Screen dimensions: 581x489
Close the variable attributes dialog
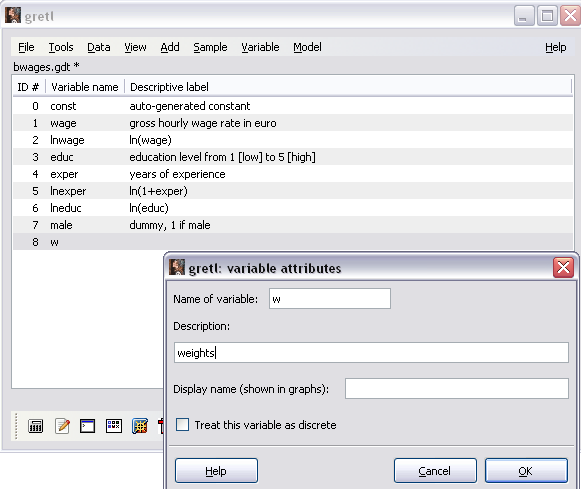coord(563,267)
